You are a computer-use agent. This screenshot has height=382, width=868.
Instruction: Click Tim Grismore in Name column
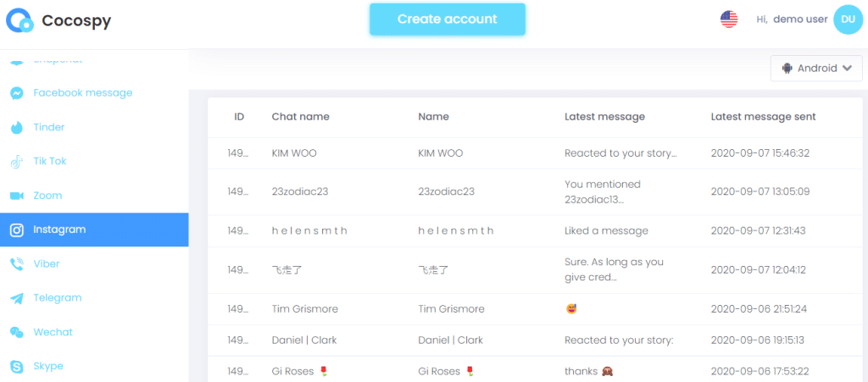[451, 309]
